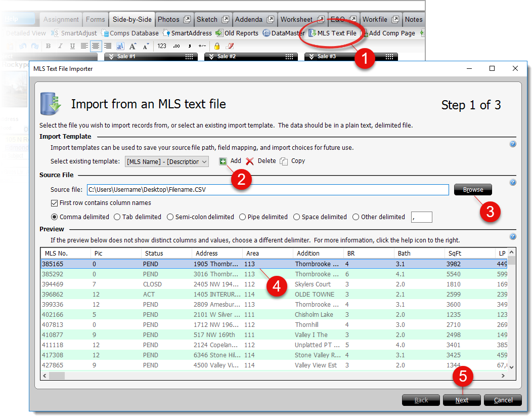Click the Browse button
This screenshot has height=416, width=532.
(473, 190)
